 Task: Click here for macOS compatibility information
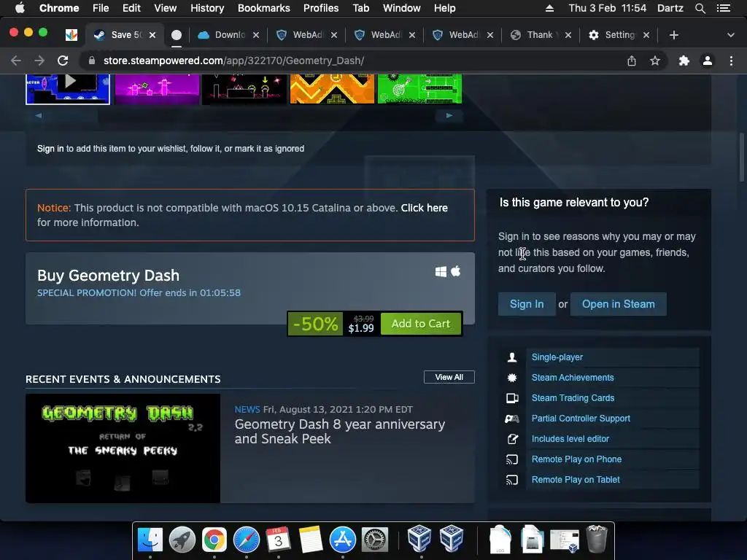coord(424,208)
